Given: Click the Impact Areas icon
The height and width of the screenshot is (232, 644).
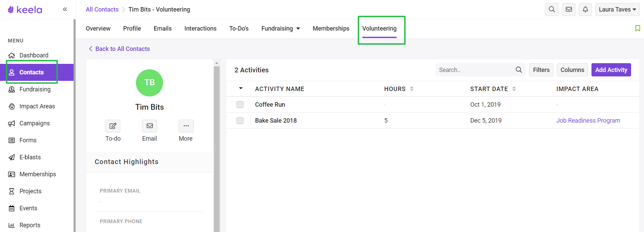Looking at the screenshot, I should [x=12, y=106].
